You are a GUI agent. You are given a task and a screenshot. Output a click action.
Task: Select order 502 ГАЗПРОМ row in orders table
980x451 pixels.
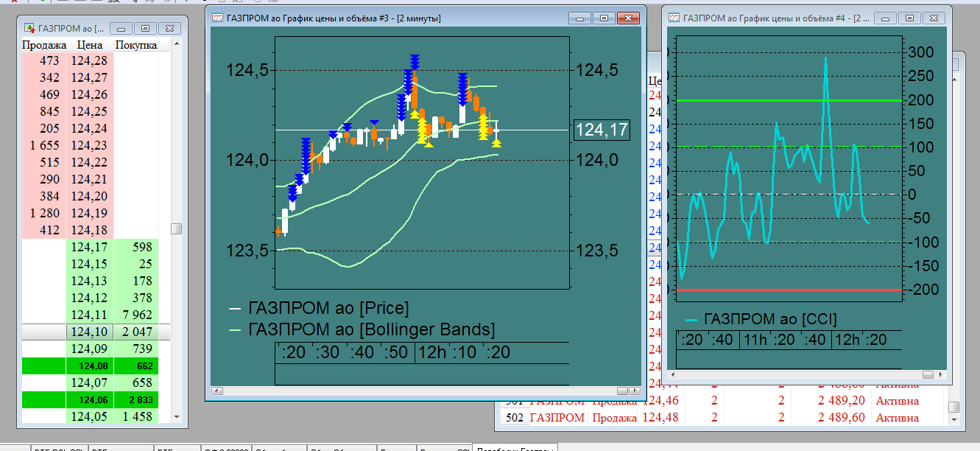(724, 417)
